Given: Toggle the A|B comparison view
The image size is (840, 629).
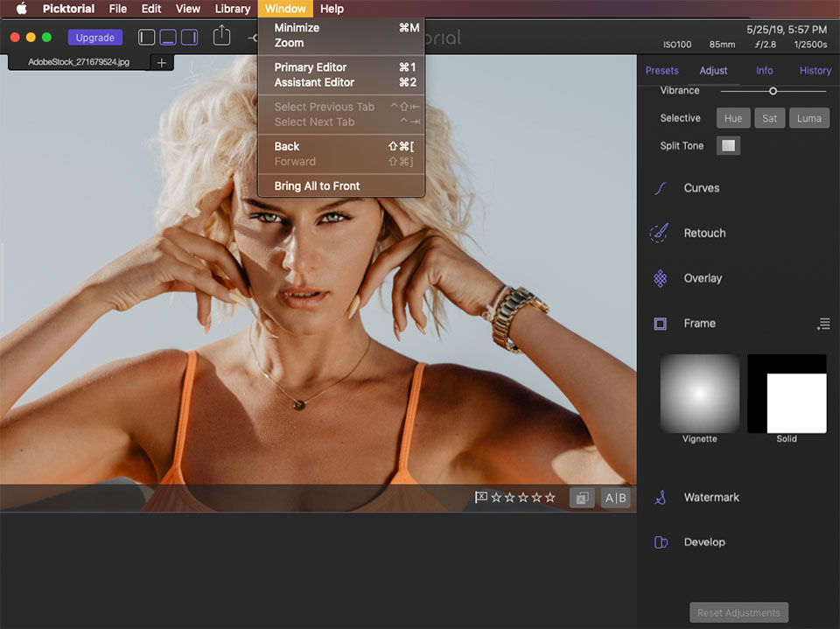Looking at the screenshot, I should (615, 498).
